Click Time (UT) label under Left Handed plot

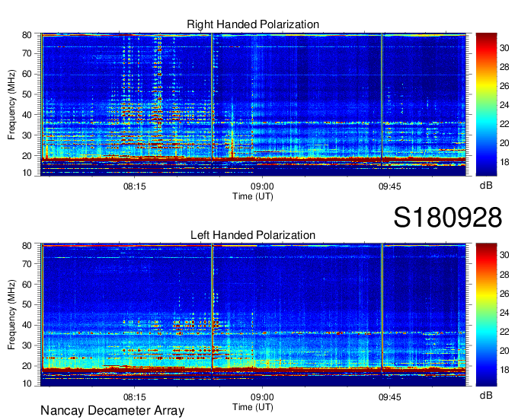(253, 407)
